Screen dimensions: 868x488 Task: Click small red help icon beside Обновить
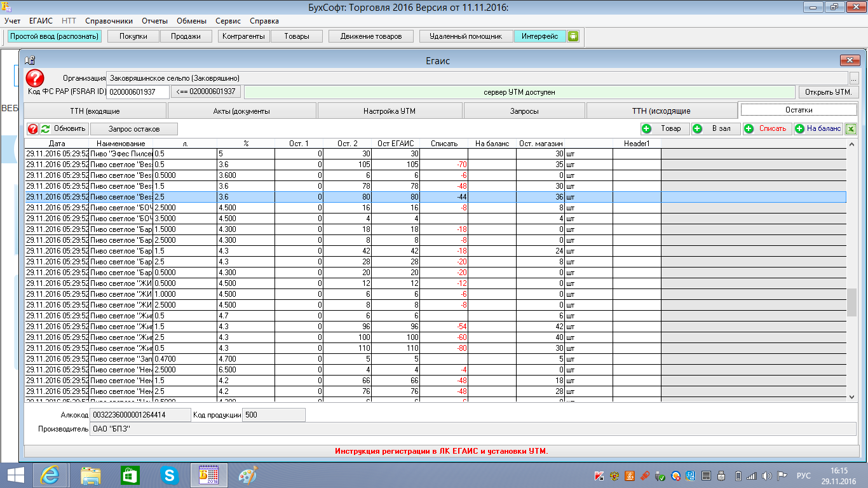[x=32, y=129]
